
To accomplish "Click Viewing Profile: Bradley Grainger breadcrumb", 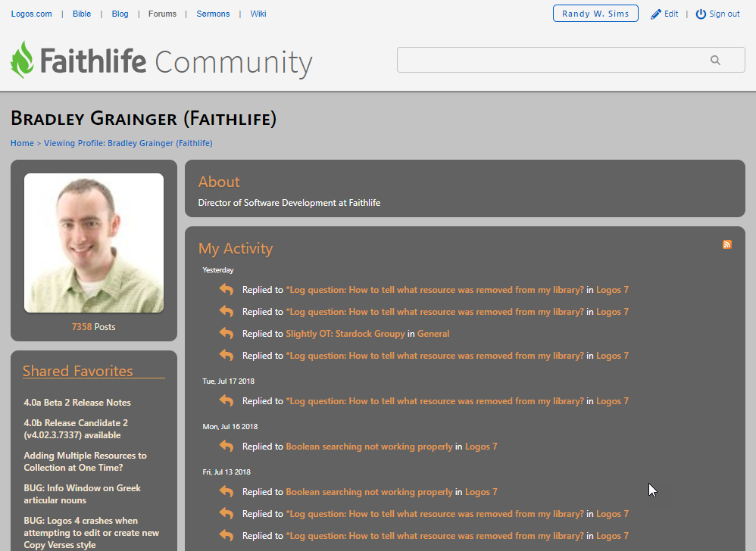I will click(128, 143).
